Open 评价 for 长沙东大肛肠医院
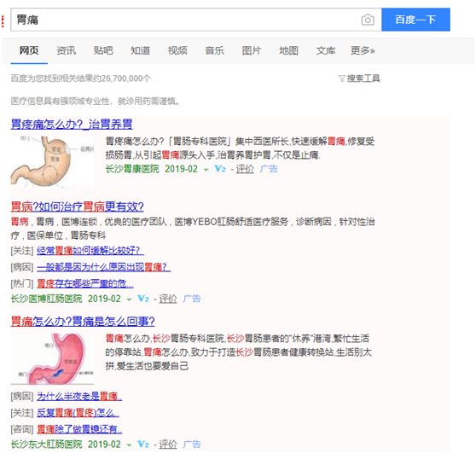This screenshot has height=465, width=476. coord(168,445)
